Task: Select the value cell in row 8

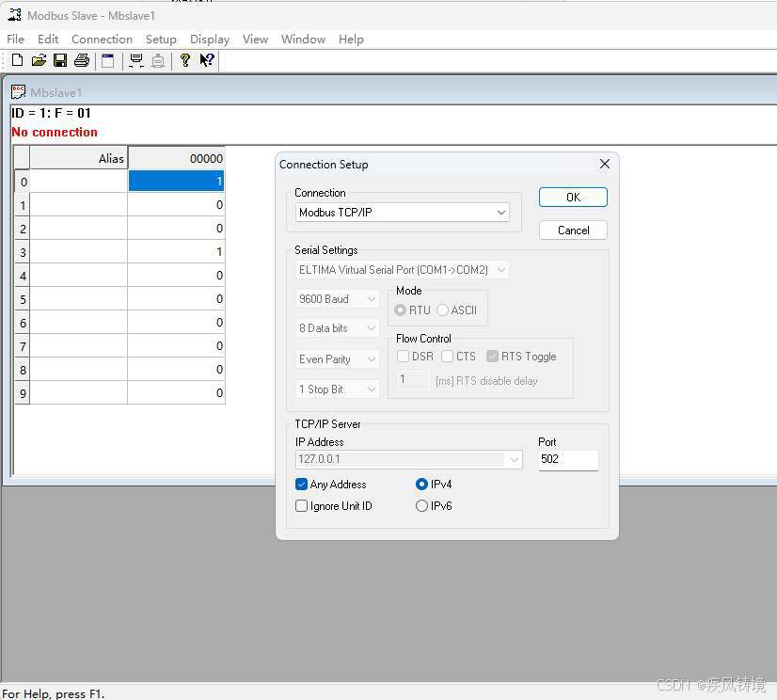Action: point(177,370)
